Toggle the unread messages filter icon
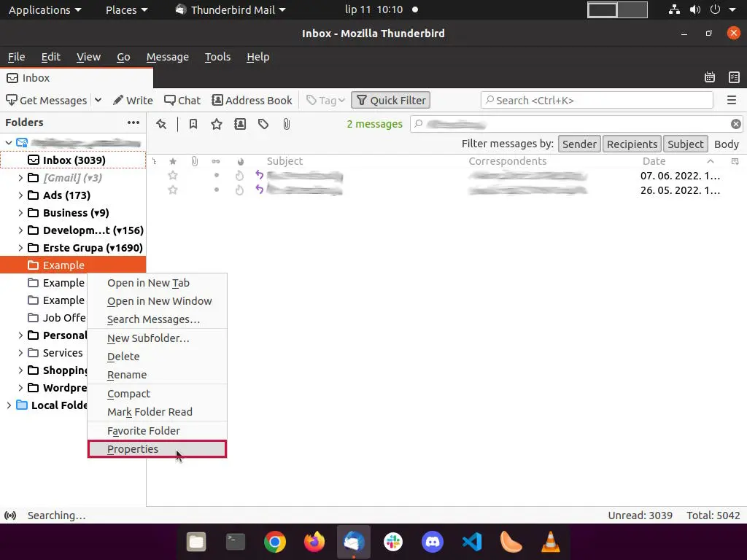 tap(193, 124)
